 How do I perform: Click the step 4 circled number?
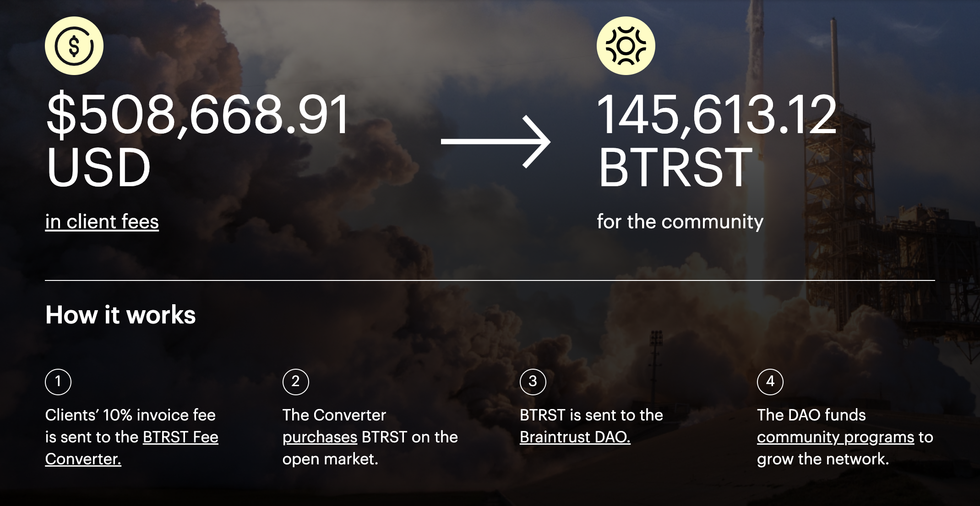point(770,382)
